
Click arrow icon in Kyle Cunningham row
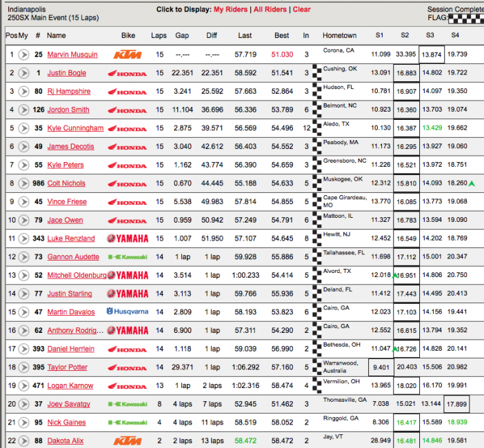pyautogui.click(x=23, y=128)
